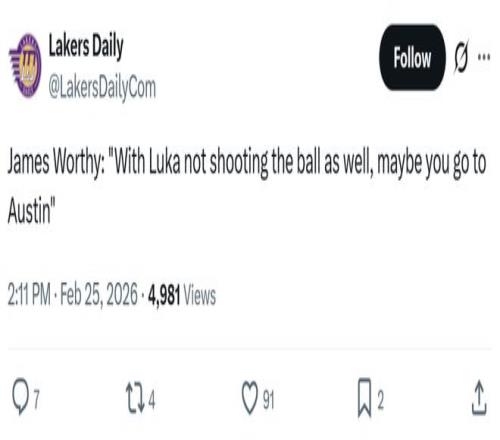Repost this tweet using the retweet icon

click(x=135, y=398)
